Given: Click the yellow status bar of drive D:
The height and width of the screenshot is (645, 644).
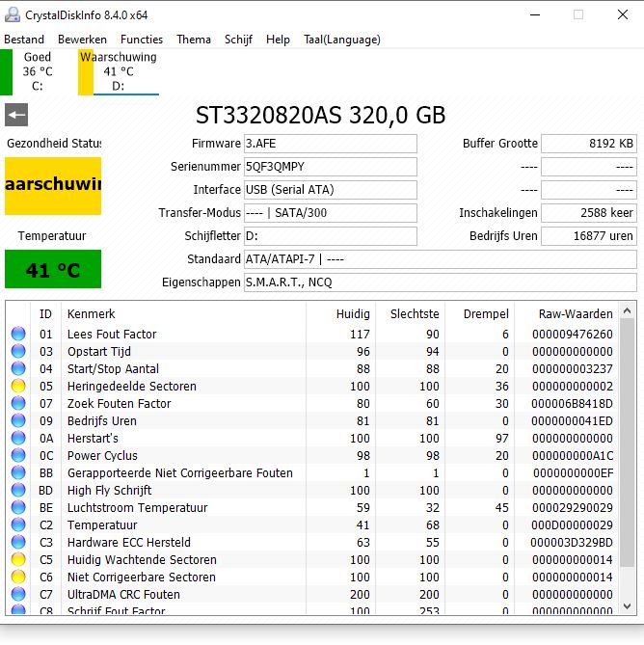Looking at the screenshot, I should pos(86,72).
